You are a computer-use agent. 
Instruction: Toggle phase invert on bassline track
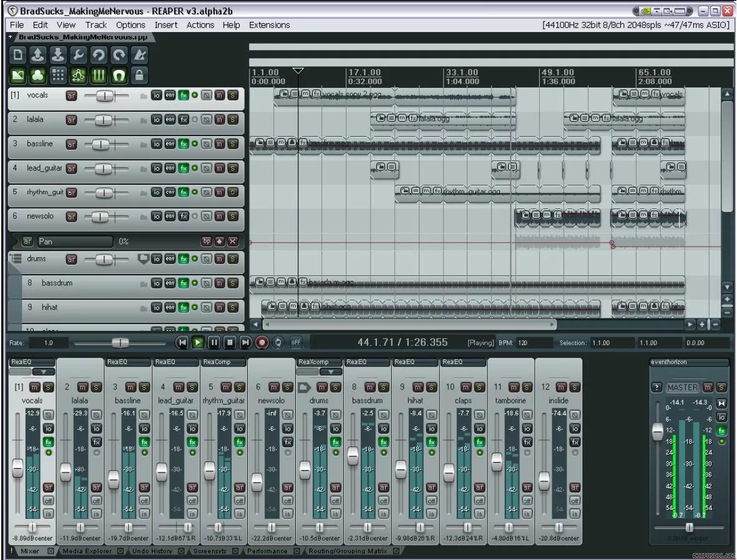coord(207,144)
